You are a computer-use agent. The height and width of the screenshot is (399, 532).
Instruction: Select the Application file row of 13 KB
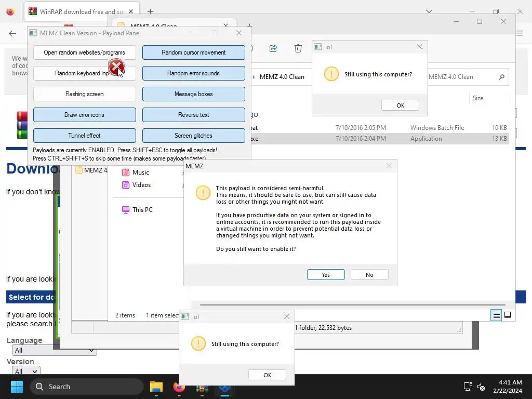379,139
